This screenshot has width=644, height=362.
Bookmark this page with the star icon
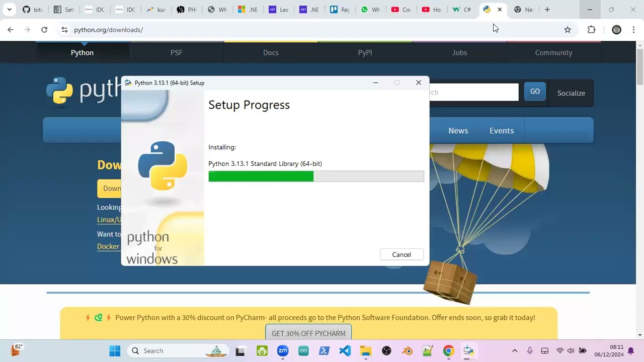(568, 30)
